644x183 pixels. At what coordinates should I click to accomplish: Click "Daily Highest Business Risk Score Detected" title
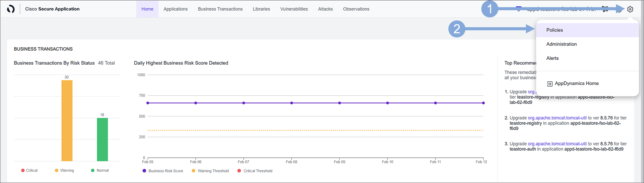pos(181,63)
